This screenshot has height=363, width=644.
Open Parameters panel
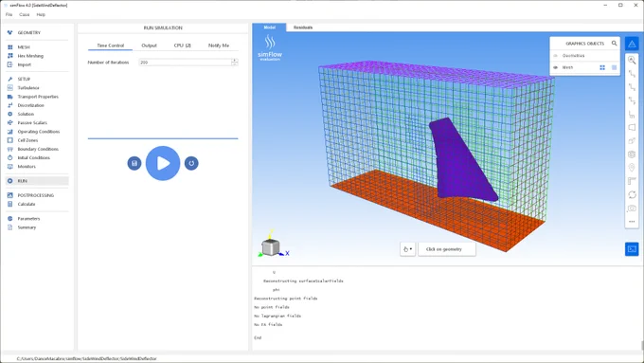point(28,219)
